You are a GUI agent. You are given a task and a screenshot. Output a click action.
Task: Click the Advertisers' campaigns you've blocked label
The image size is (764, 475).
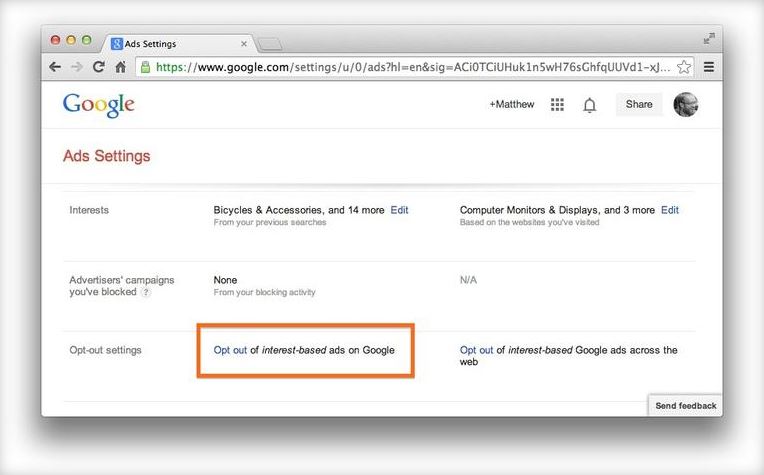(121, 286)
